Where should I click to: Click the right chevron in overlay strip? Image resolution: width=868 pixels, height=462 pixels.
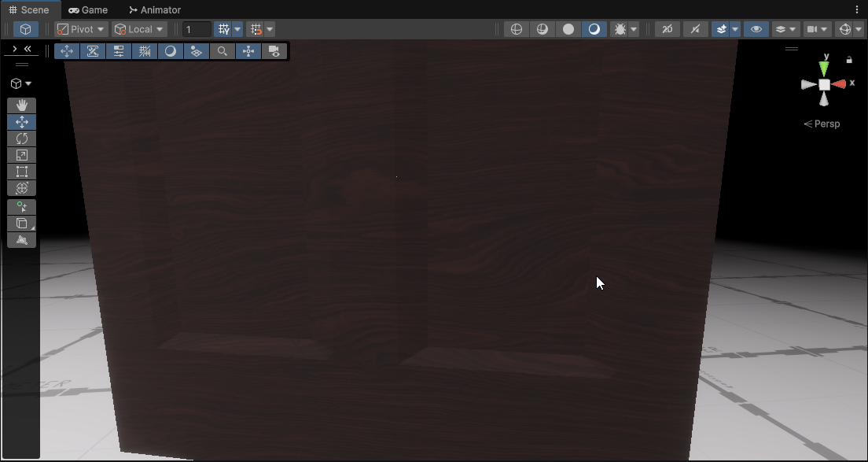14,49
